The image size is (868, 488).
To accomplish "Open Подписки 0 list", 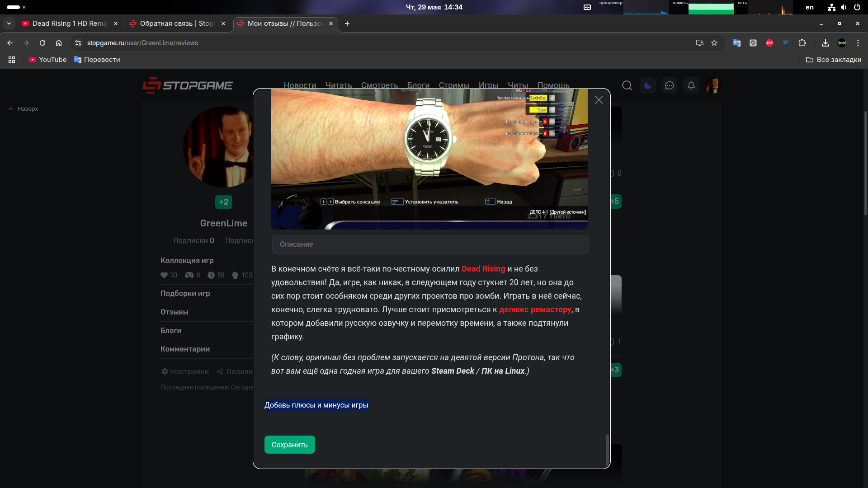I will click(193, 240).
